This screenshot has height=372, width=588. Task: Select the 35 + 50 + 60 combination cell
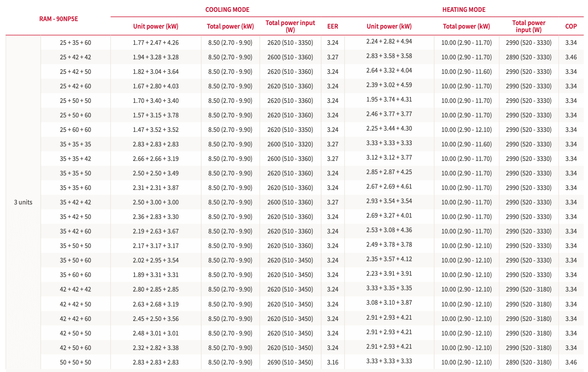tap(76, 260)
